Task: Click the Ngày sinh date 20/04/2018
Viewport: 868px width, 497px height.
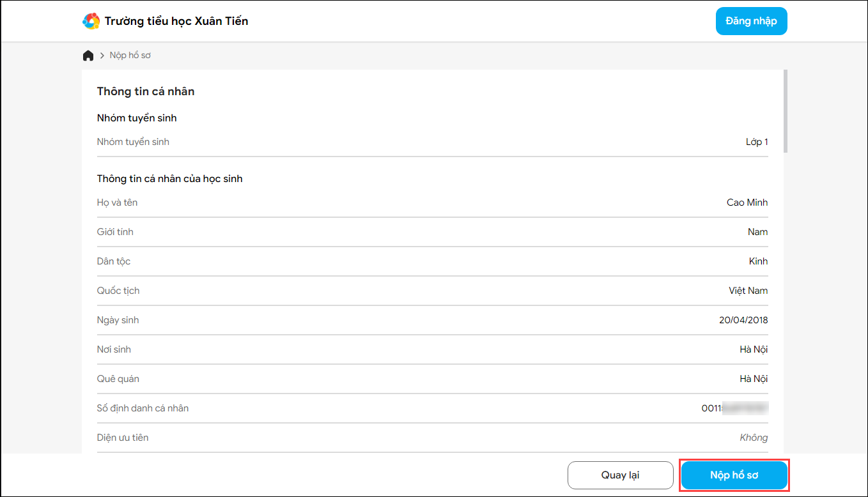Action: 743,320
